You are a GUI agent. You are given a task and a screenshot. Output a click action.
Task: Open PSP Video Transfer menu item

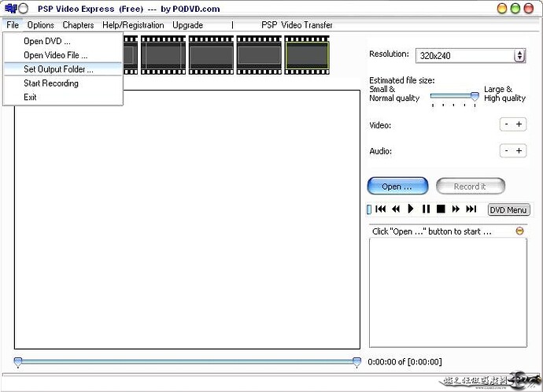(297, 25)
